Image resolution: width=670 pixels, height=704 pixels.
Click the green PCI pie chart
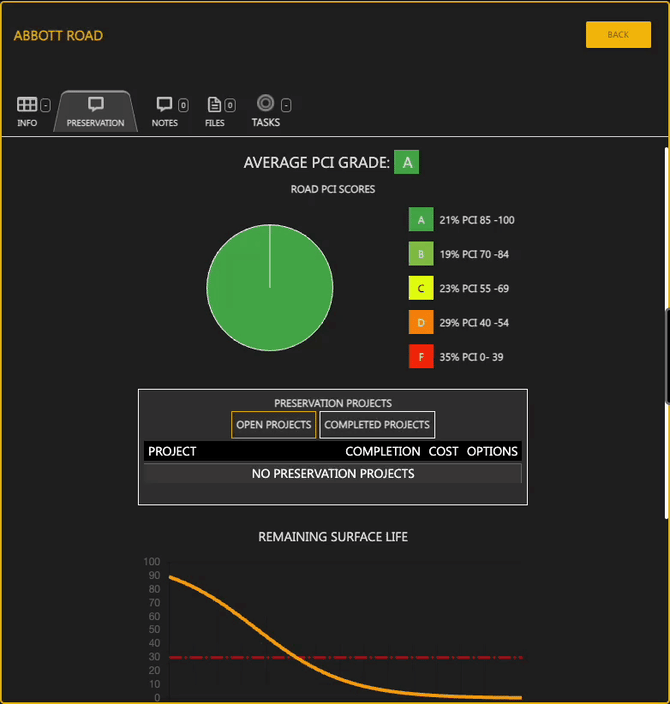(x=270, y=287)
